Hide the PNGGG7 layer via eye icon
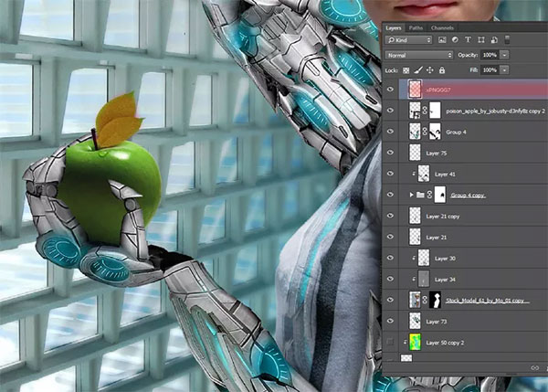The image size is (548, 392). [x=390, y=90]
